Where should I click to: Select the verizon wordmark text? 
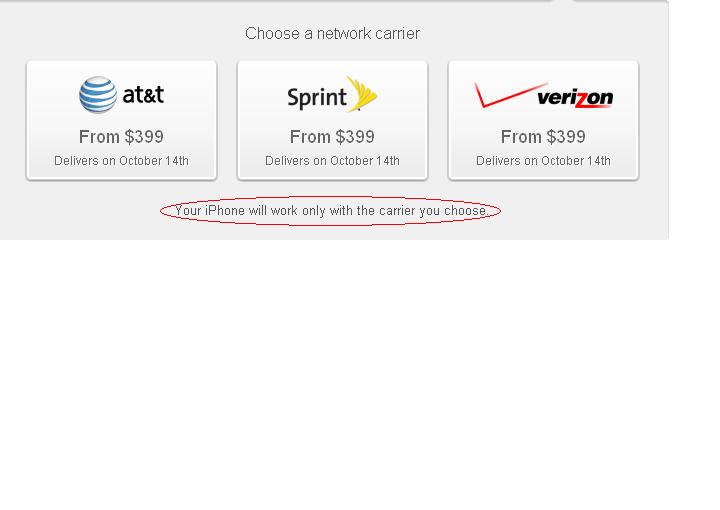[575, 98]
